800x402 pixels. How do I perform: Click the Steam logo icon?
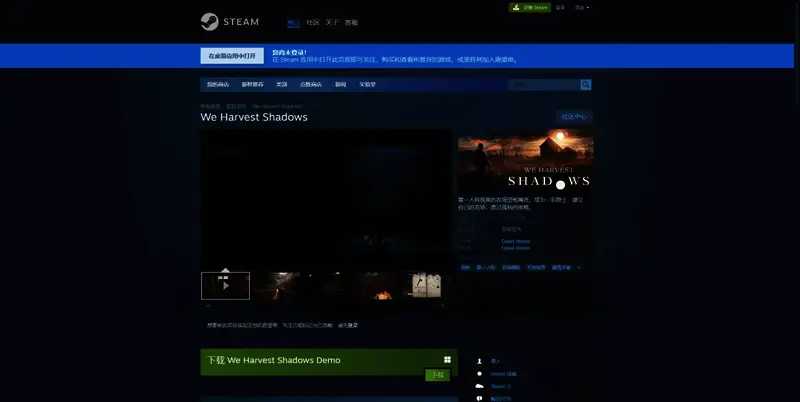point(208,21)
